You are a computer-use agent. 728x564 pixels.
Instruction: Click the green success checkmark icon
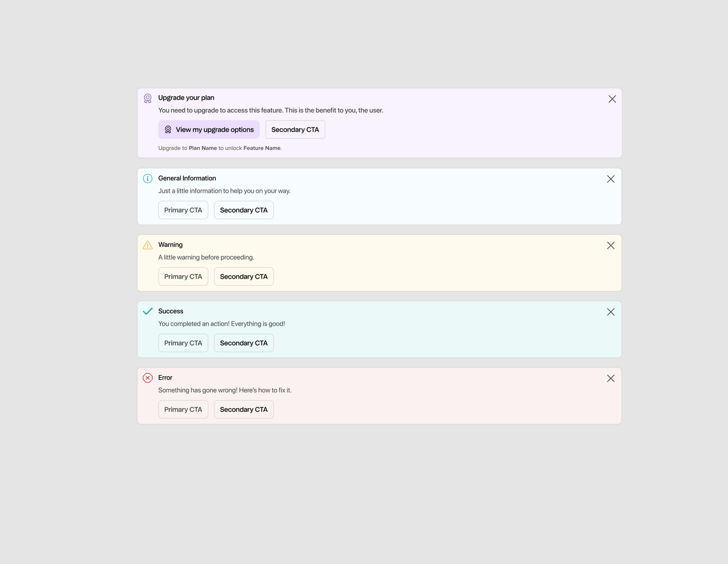pos(148,311)
